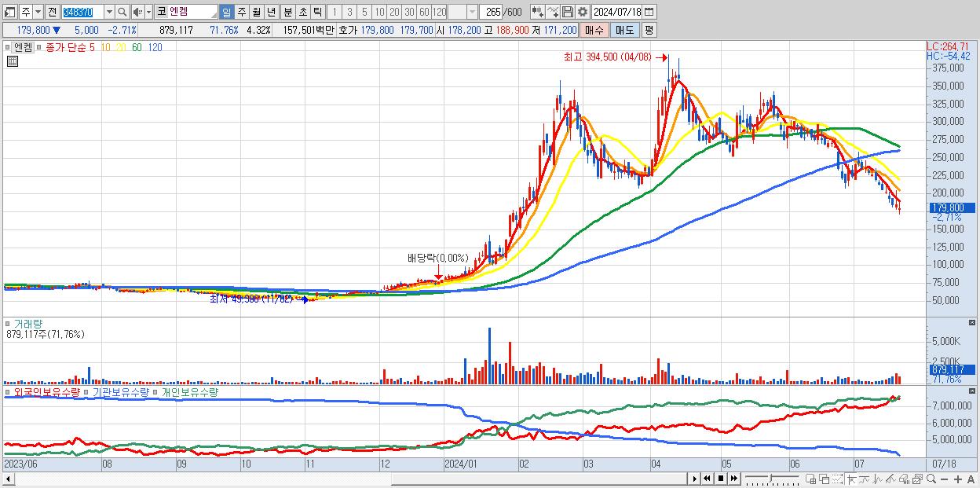
Task: Open the stock code history dropdown
Action: pyautogui.click(x=109, y=12)
